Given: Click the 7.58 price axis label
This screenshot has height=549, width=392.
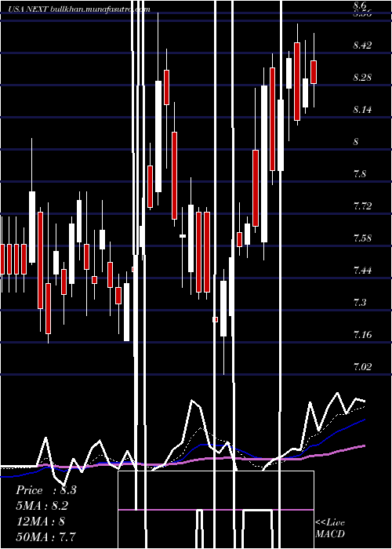Looking at the screenshot, I should 362,238.
